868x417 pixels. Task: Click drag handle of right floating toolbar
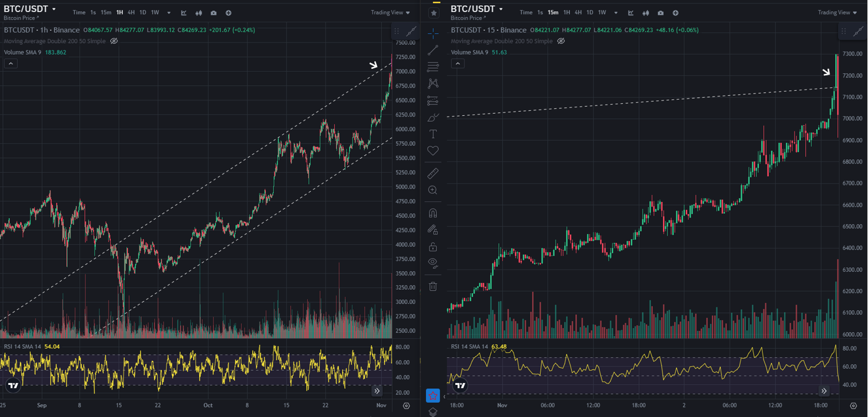[844, 31]
